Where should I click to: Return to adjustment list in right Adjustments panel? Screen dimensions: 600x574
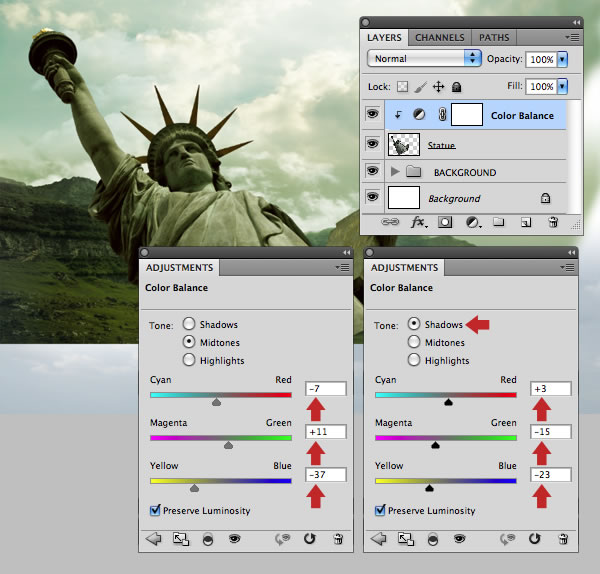(378, 539)
